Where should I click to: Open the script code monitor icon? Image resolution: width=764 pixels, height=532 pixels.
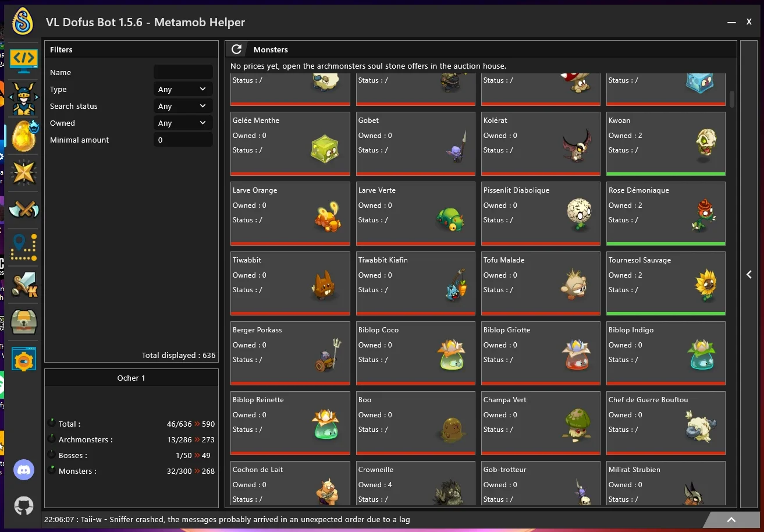point(24,61)
